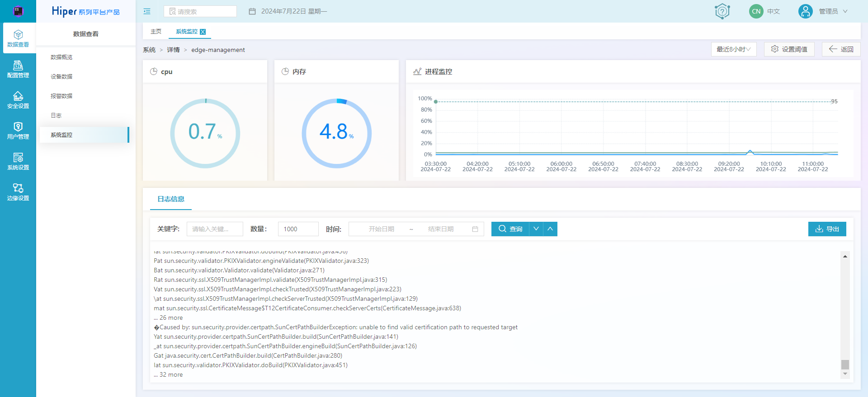Select the 日志信息 tab
This screenshot has width=868, height=397.
(171, 199)
